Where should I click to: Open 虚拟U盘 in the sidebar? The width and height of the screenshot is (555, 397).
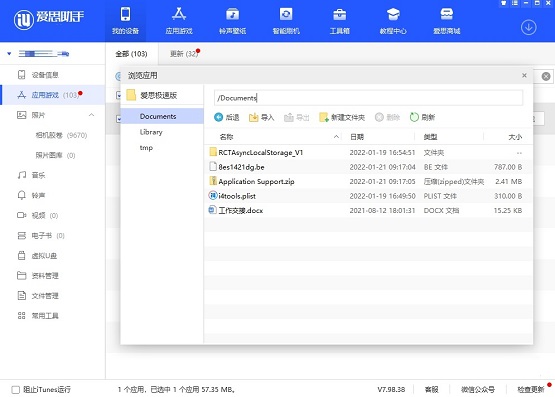tap(52, 255)
